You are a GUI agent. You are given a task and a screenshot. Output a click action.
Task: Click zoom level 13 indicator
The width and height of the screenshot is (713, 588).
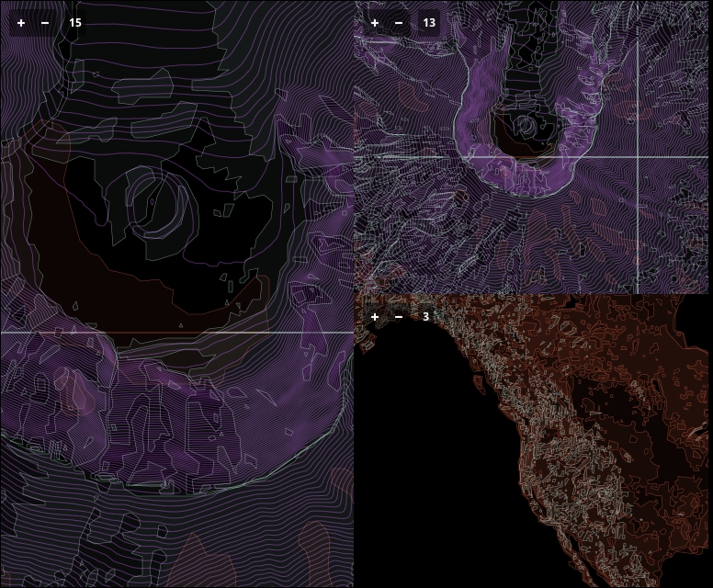429,22
